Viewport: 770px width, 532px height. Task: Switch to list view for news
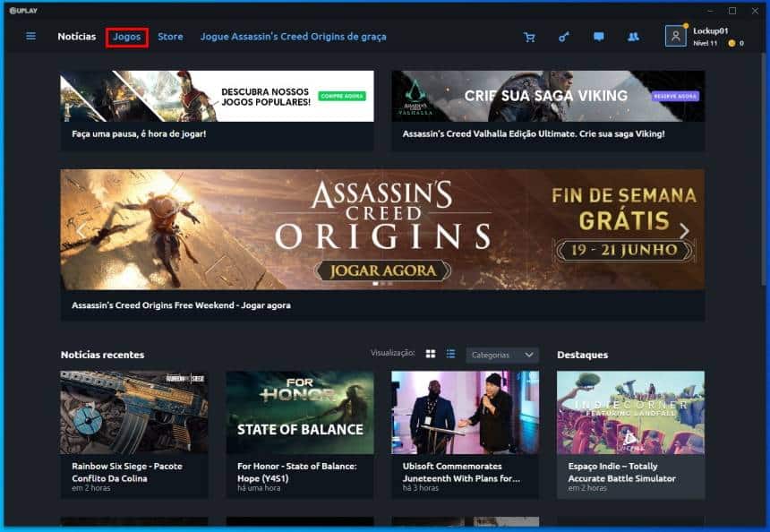point(450,354)
